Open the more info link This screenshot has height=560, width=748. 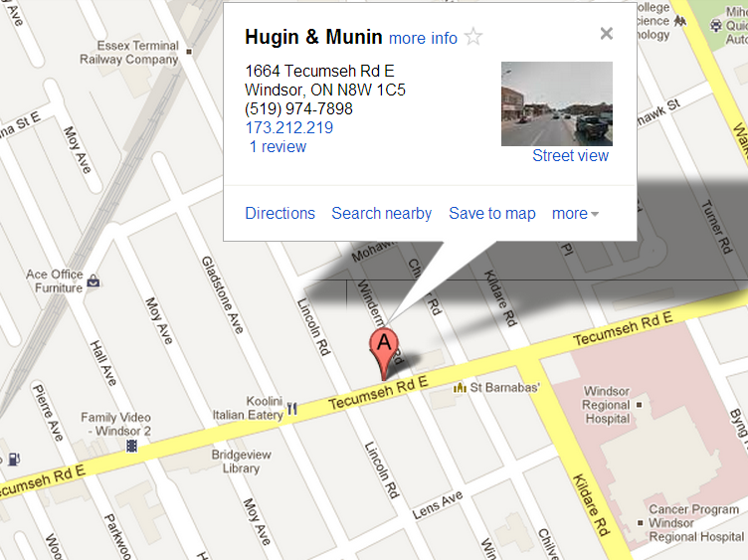pos(423,38)
